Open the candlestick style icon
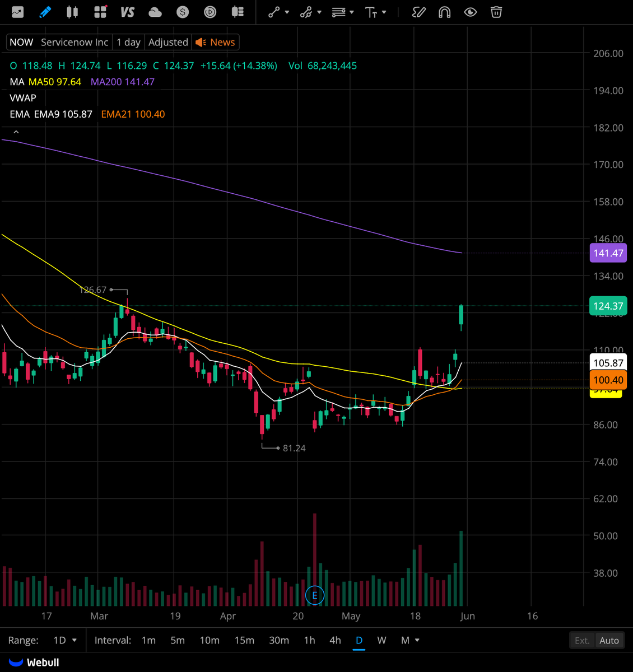The width and height of the screenshot is (633, 672). (x=72, y=12)
